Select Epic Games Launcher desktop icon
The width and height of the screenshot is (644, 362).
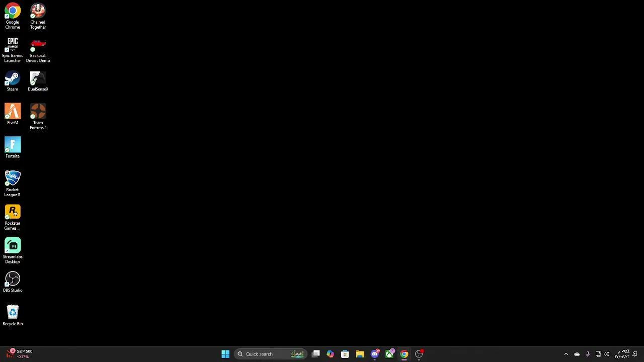13,50
